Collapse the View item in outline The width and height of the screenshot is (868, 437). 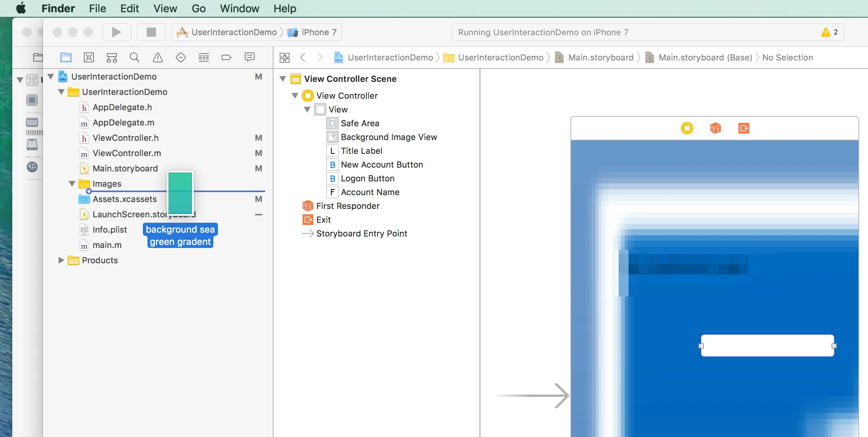(x=307, y=109)
